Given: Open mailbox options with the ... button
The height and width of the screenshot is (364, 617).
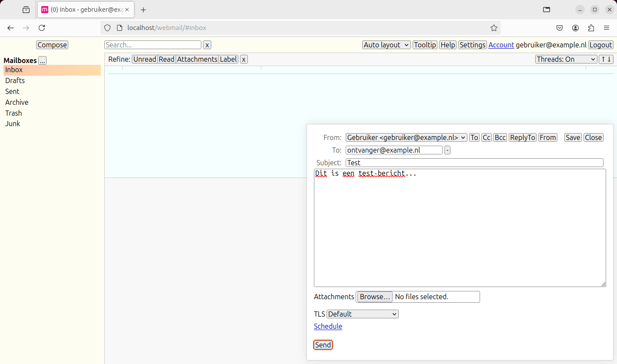Looking at the screenshot, I should pyautogui.click(x=42, y=61).
